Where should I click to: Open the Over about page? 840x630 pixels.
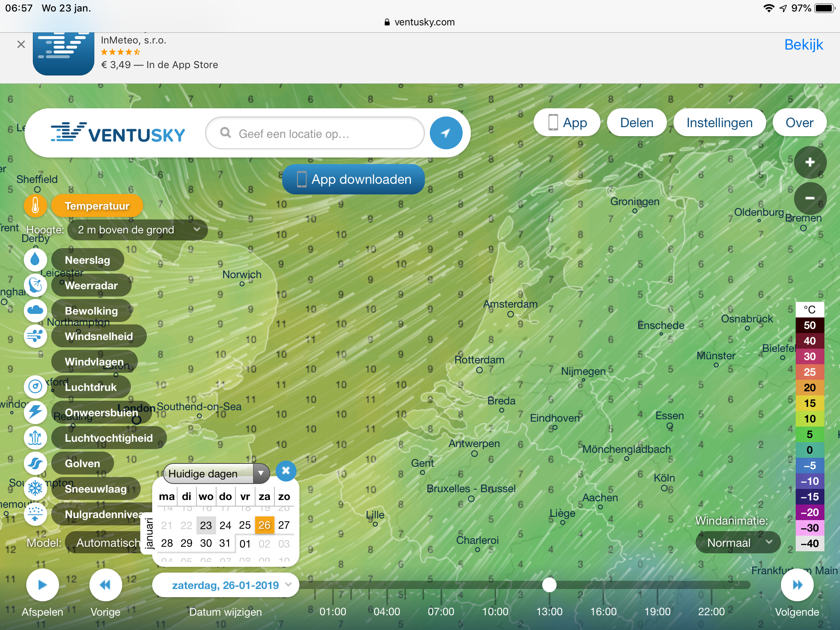[799, 122]
